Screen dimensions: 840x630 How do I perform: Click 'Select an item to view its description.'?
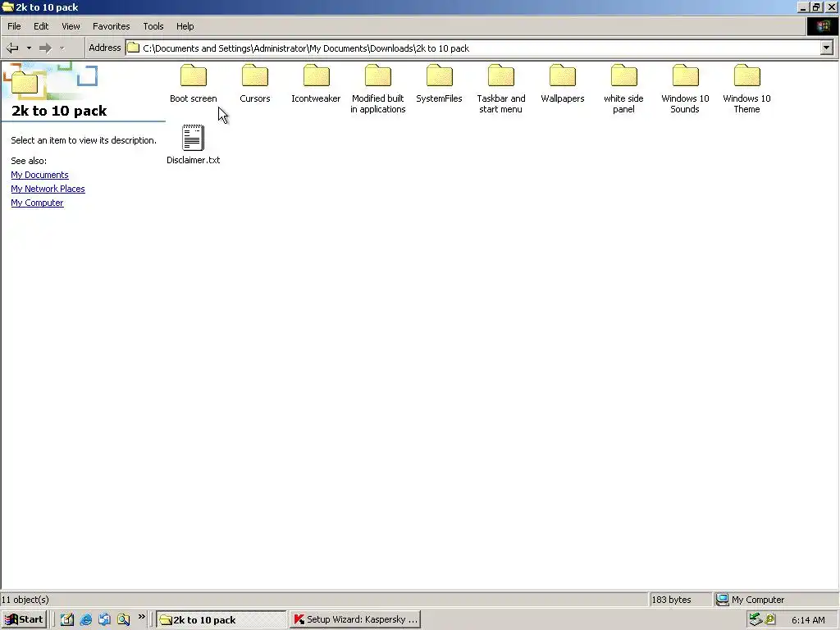[x=84, y=140]
